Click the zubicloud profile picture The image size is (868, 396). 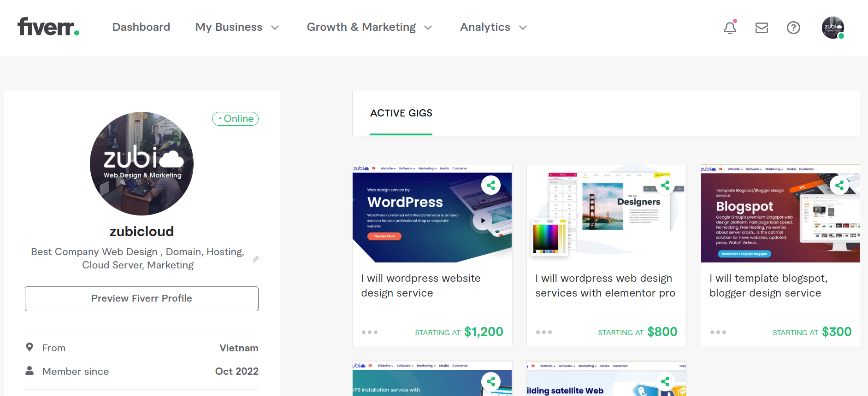142,163
